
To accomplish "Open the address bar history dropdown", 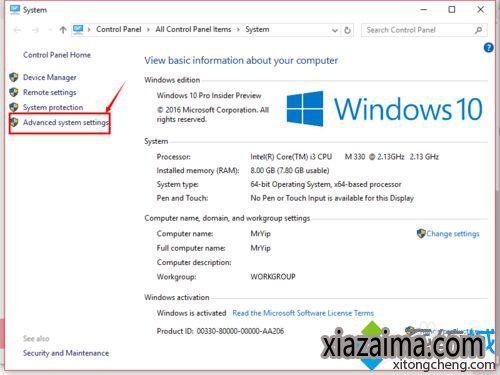I will [x=335, y=30].
